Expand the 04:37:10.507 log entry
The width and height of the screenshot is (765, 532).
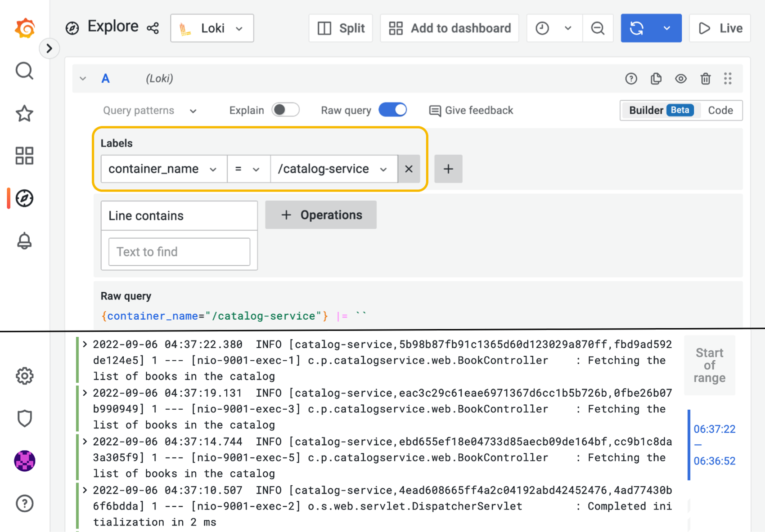[85, 490]
